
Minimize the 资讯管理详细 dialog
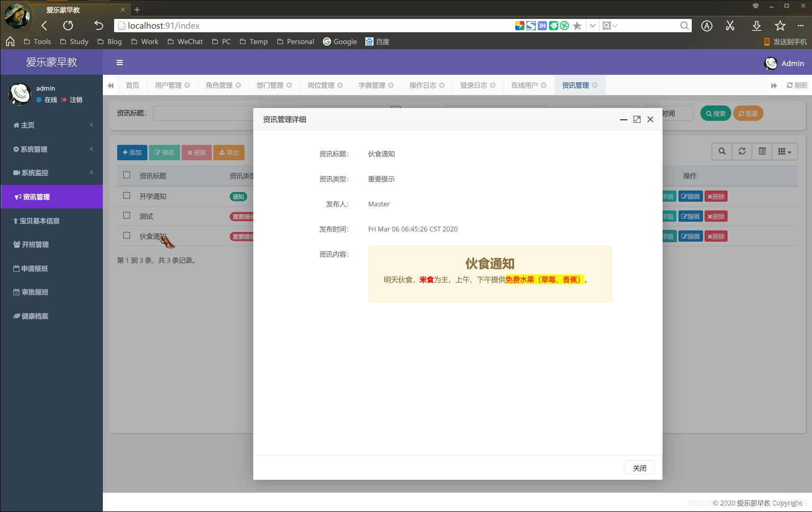624,119
